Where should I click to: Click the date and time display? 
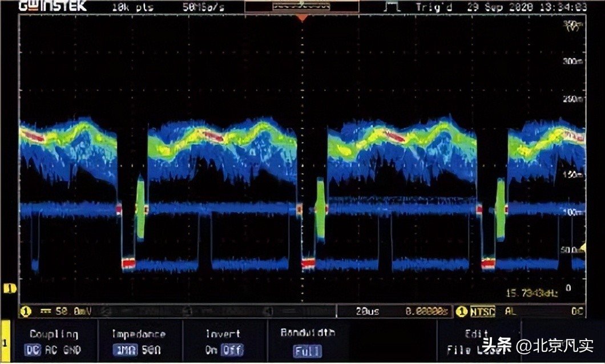[527, 7]
